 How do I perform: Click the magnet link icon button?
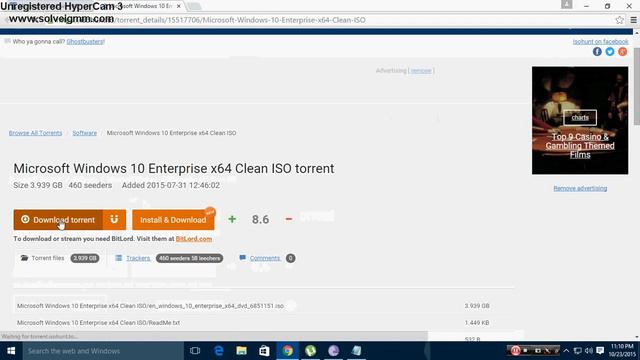coord(114,220)
